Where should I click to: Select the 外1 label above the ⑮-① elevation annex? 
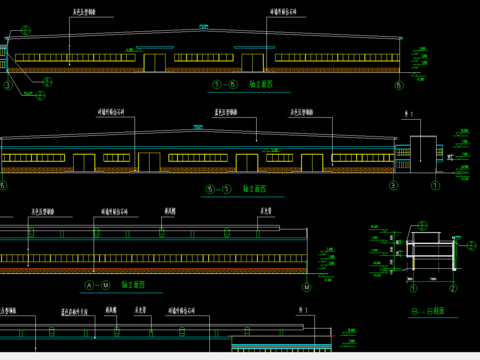(x=409, y=114)
